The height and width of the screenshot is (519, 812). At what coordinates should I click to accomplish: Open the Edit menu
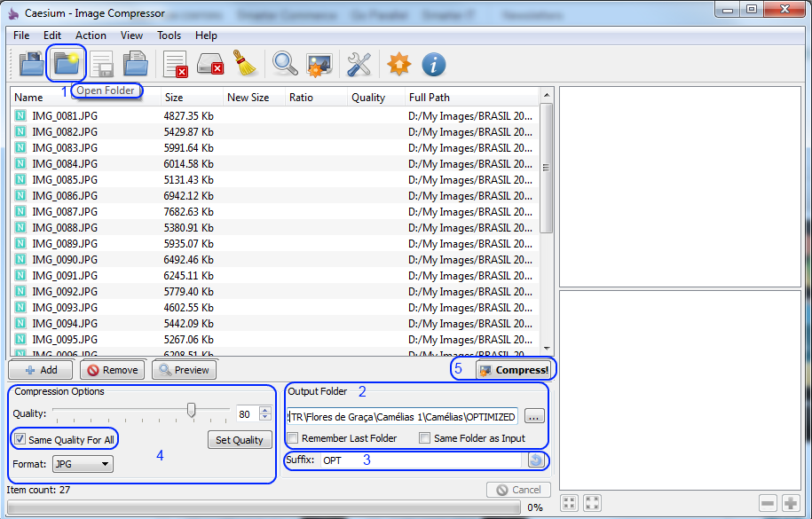click(52, 35)
